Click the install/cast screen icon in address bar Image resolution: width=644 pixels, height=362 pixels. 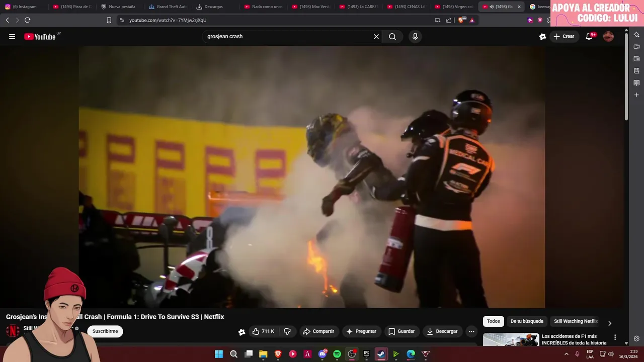coord(437,20)
